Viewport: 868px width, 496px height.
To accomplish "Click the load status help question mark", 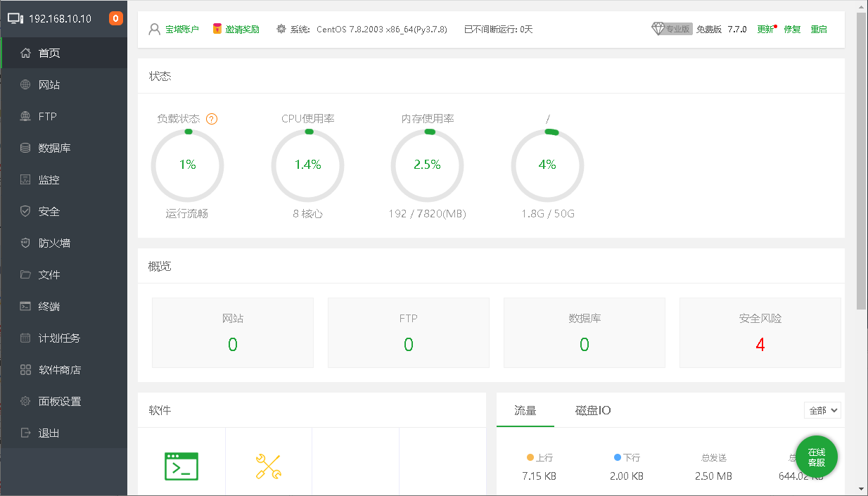I will [x=212, y=119].
